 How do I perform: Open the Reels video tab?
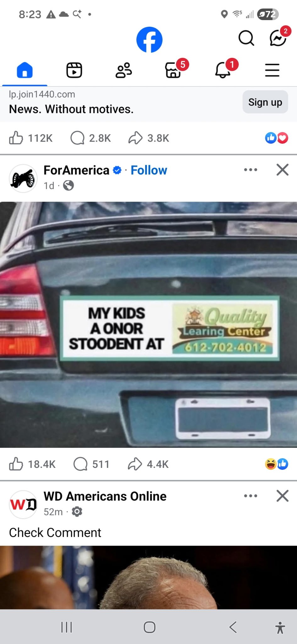coord(74,70)
